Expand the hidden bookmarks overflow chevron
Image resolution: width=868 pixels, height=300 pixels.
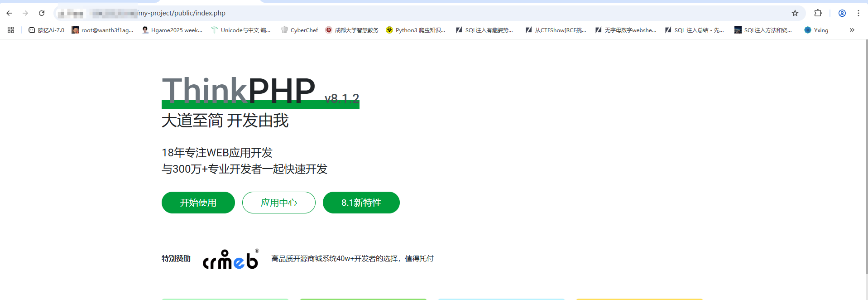pos(852,30)
